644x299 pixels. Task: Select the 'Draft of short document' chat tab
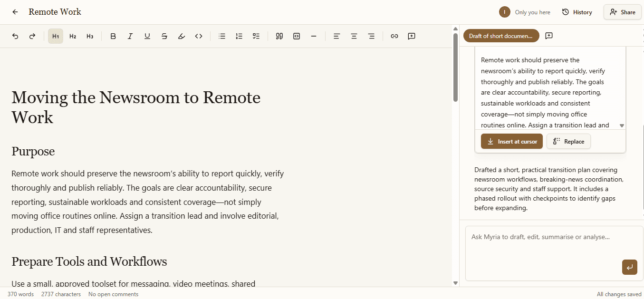[x=501, y=36]
